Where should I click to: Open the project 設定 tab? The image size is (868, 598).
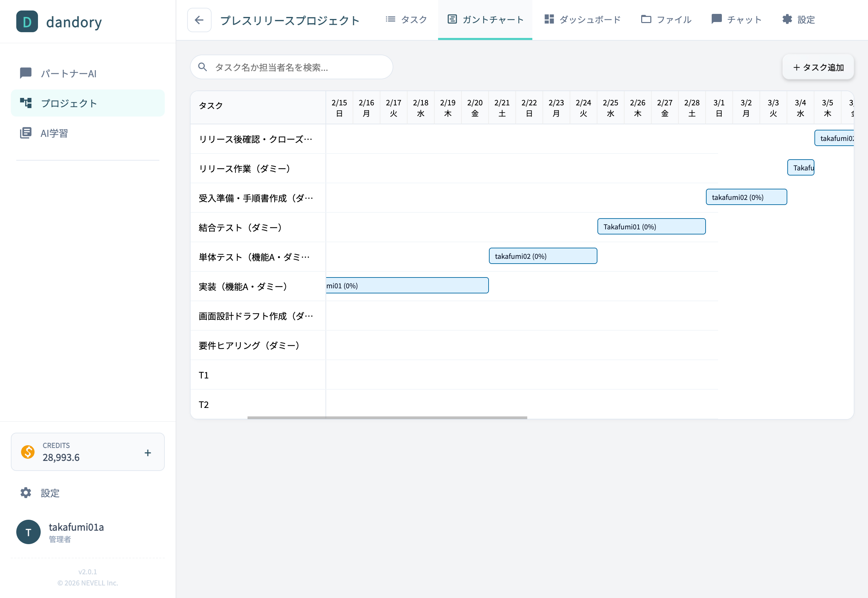pyautogui.click(x=798, y=20)
